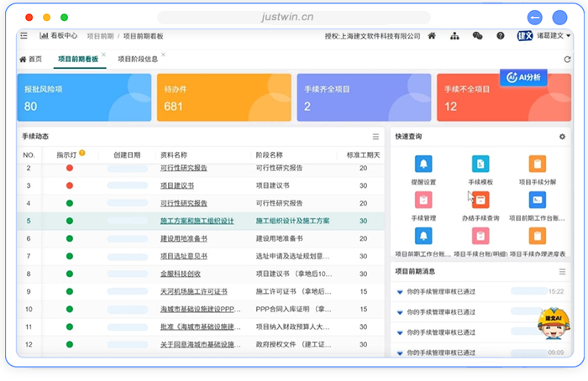Open the 手续模板 quick query icon
This screenshot has height=381, width=588.
tap(480, 164)
